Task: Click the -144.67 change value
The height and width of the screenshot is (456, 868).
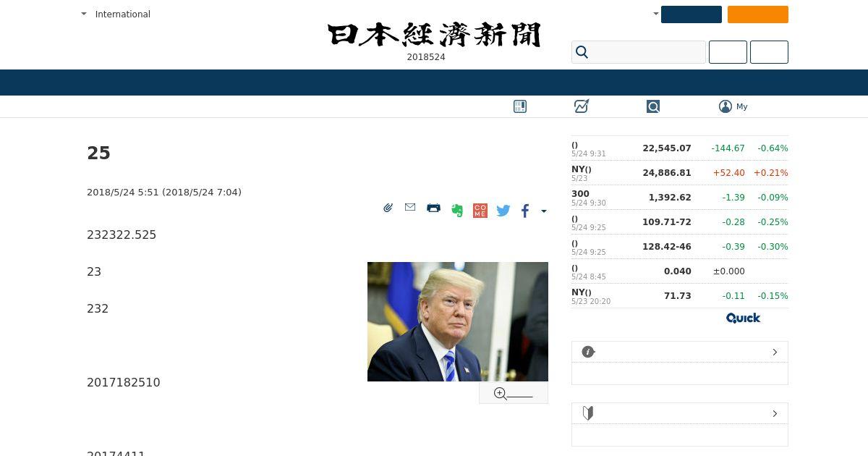Action: point(728,148)
